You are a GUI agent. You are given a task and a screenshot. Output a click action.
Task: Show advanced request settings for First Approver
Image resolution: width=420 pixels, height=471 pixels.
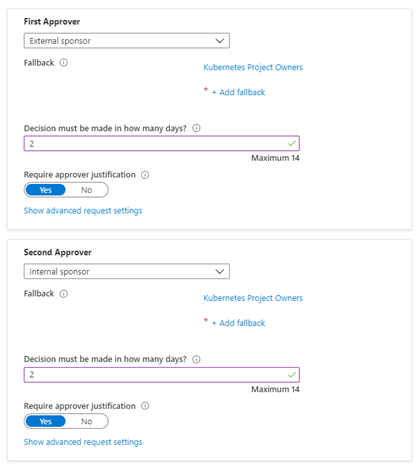83,211
